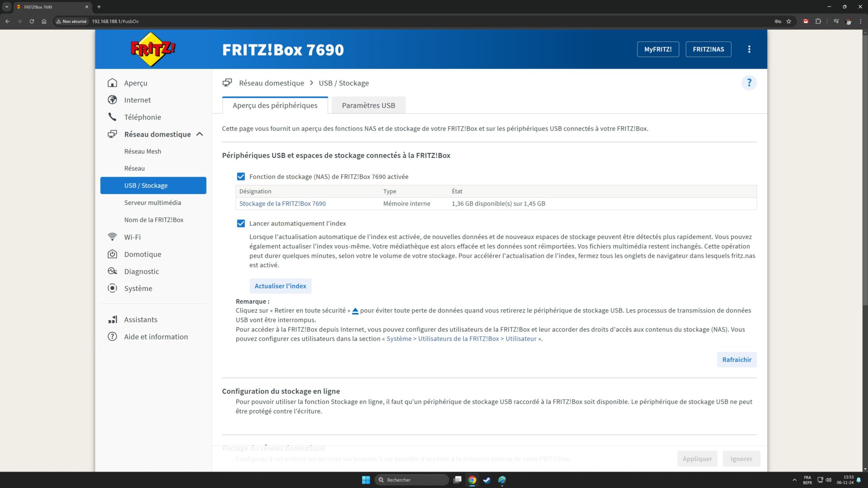Click the browser home button

click(44, 21)
